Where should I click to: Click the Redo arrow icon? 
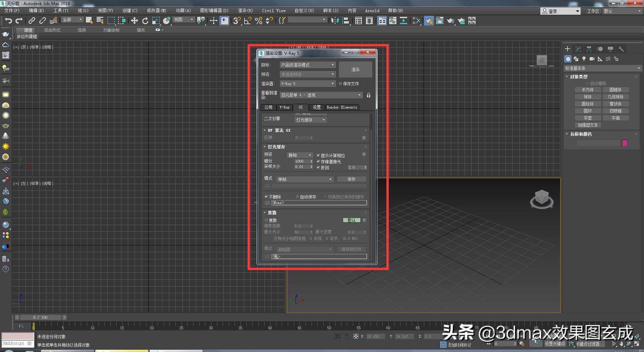click(x=19, y=21)
